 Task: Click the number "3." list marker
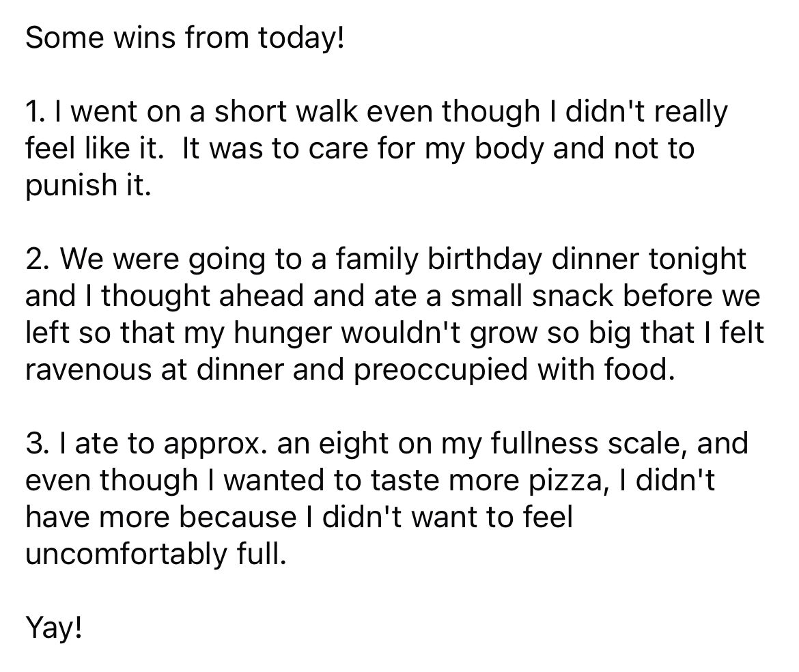coord(40,445)
